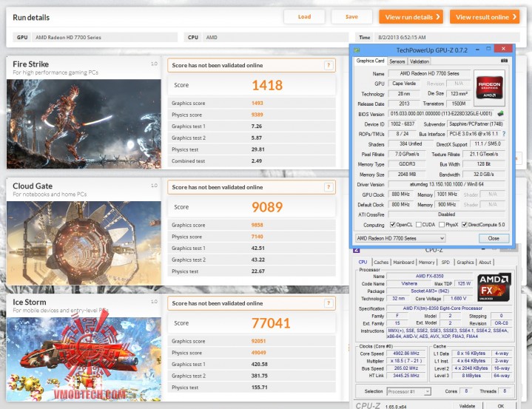Image resolution: width=532 pixels, height=409 pixels.
Task: Minimize the GPU-Z window
Action: coord(477,50)
